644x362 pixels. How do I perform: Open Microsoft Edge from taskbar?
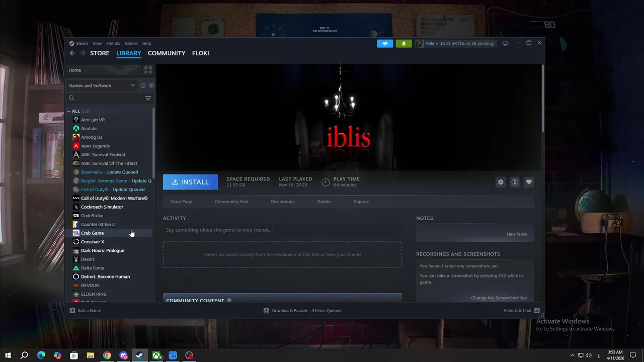pos(41,355)
